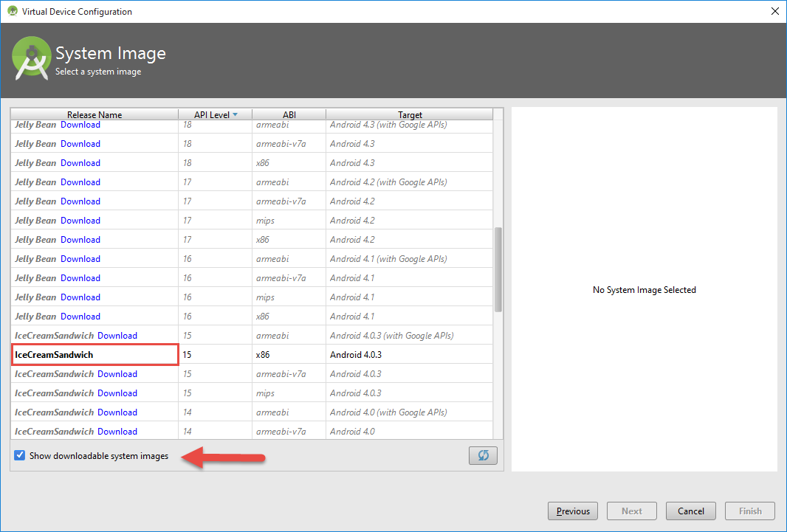Click the Target column header
The image size is (787, 532).
[x=410, y=114]
